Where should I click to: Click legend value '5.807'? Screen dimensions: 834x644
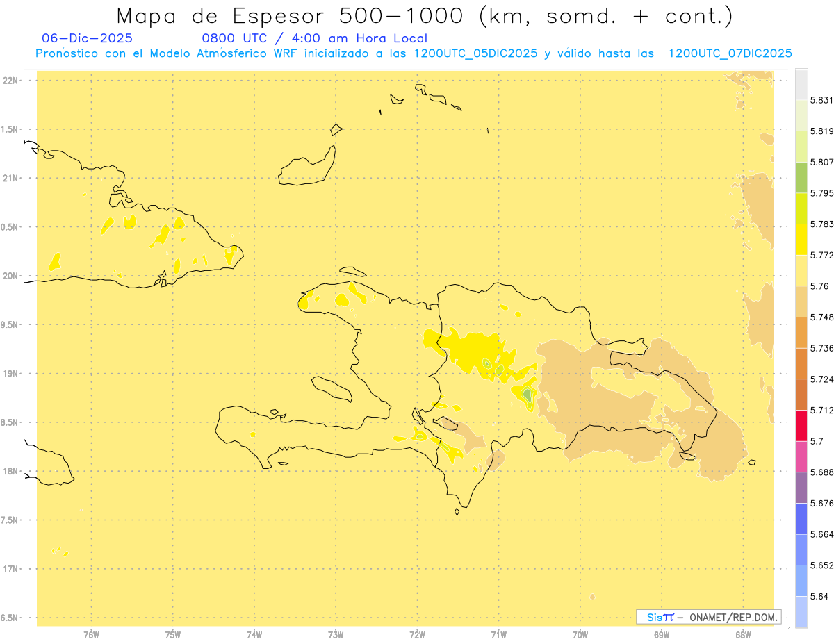pyautogui.click(x=822, y=162)
